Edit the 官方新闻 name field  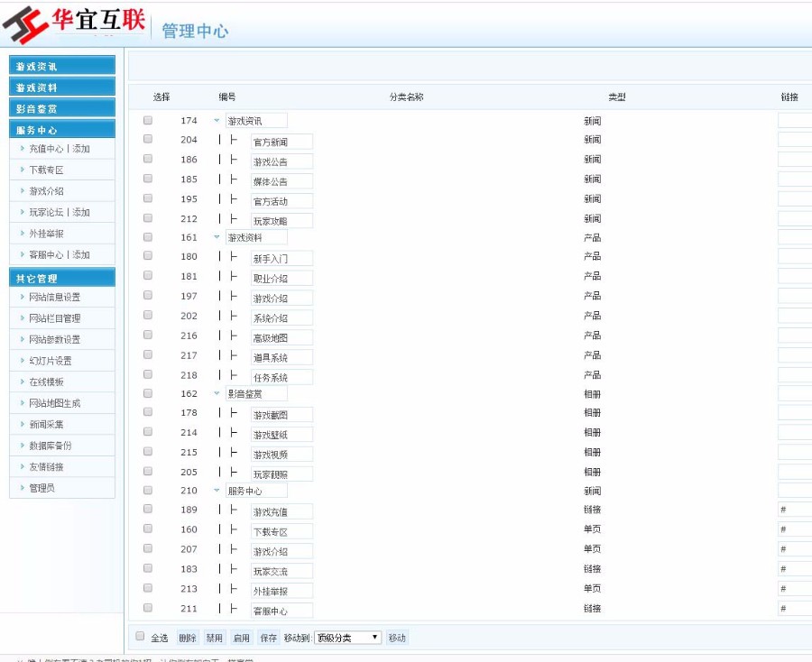(281, 142)
